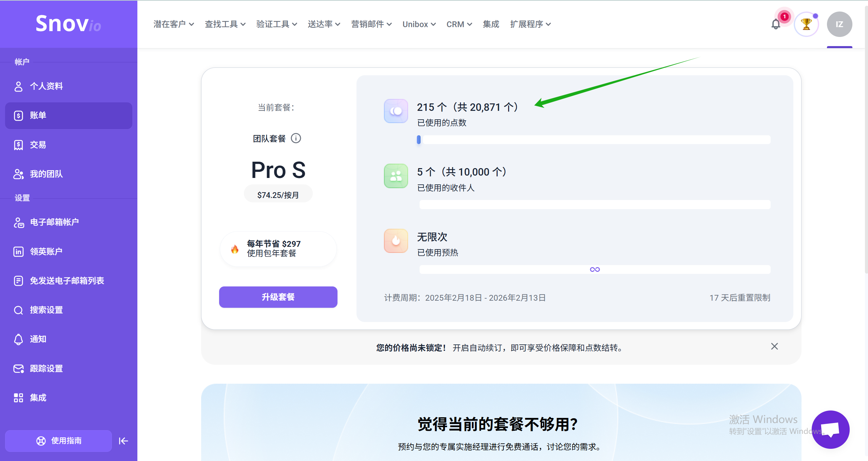Click the credits used progress bar
Viewport: 868px width, 461px height.
[x=594, y=140]
